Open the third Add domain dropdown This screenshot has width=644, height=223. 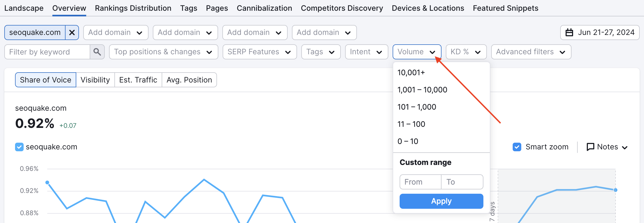point(255,33)
